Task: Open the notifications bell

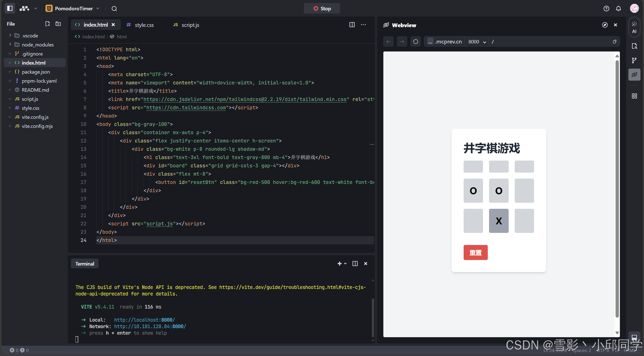Action: [618, 9]
